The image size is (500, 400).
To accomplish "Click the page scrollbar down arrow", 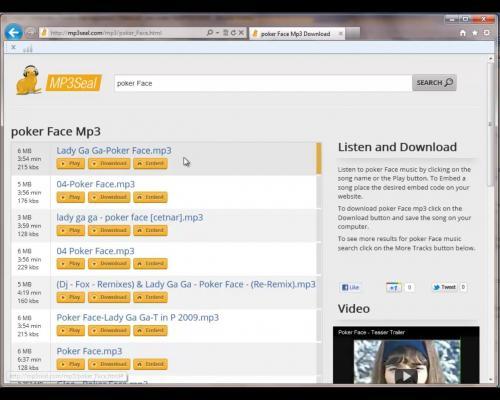I will [490, 379].
